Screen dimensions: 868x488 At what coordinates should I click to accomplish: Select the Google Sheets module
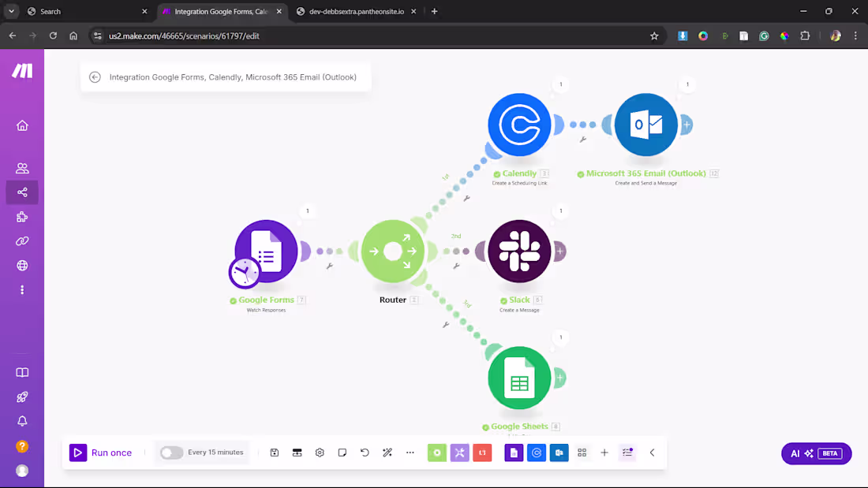(519, 378)
